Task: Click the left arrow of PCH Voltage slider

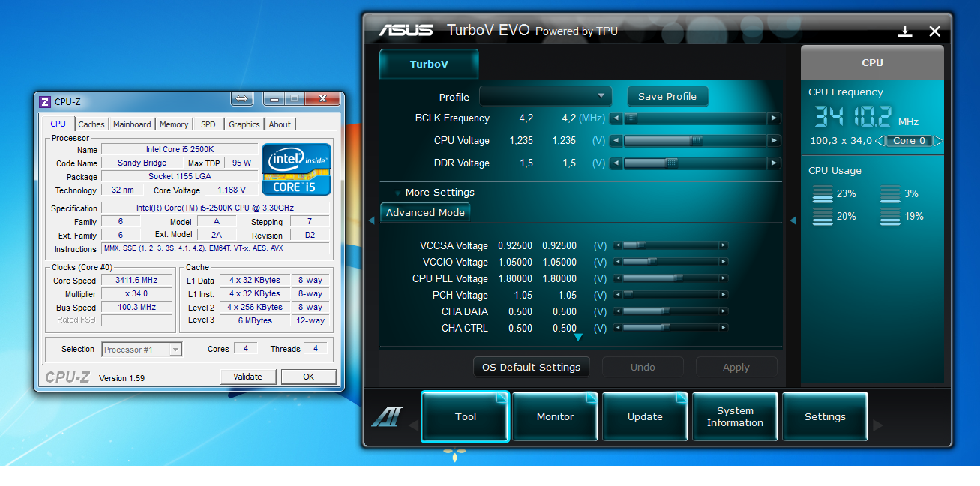Action: point(617,295)
